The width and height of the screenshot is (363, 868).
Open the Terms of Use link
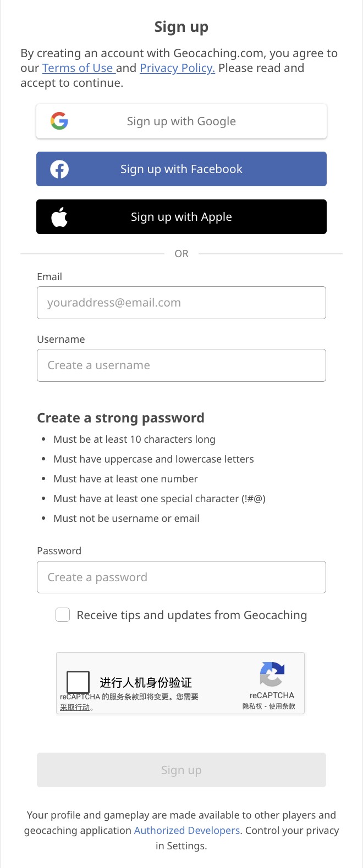point(78,68)
